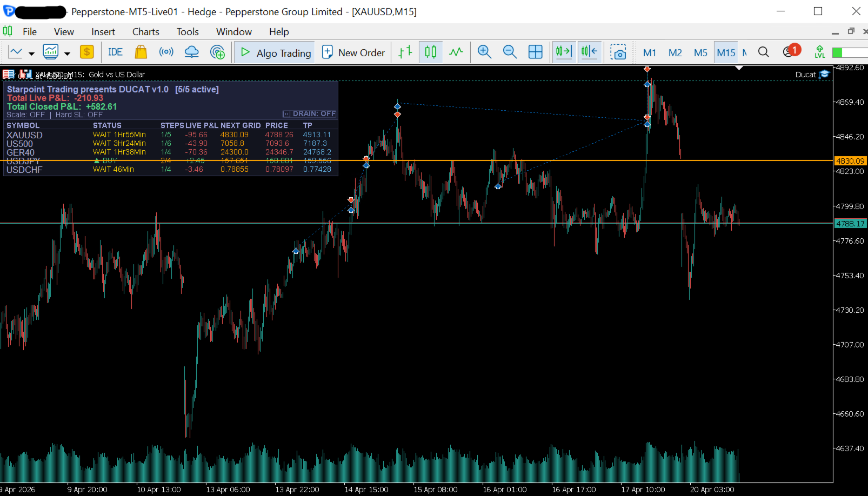The height and width of the screenshot is (496, 868).
Task: Toggle the Hard SL: OFF setting
Action: [79, 115]
